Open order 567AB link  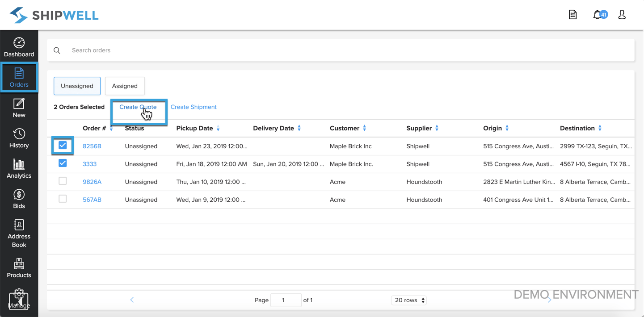click(92, 200)
